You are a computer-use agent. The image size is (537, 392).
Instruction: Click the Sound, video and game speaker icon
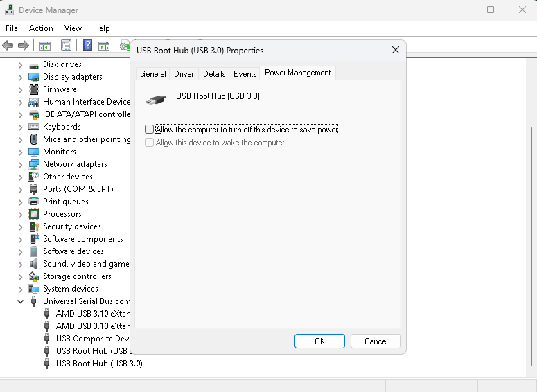pos(33,264)
